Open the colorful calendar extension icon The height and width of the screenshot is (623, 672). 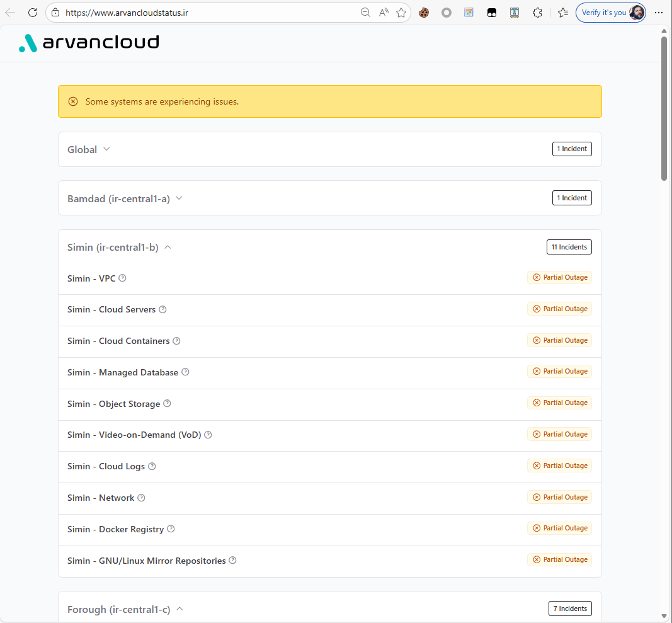pyautogui.click(x=469, y=13)
